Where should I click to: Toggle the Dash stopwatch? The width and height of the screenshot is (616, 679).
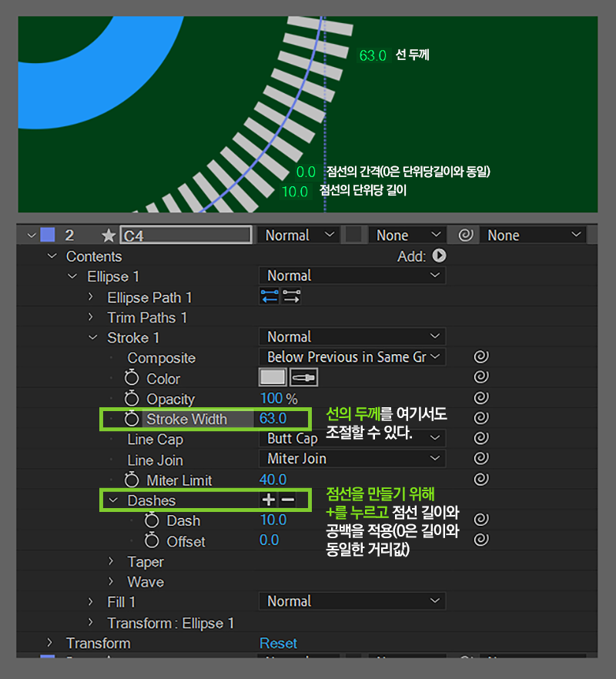tap(152, 520)
